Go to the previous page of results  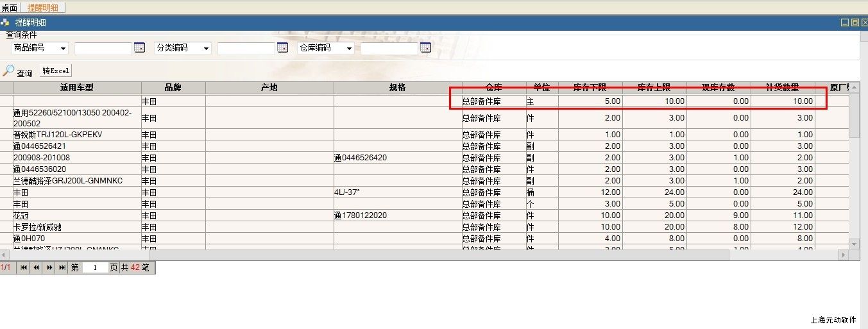[37, 267]
